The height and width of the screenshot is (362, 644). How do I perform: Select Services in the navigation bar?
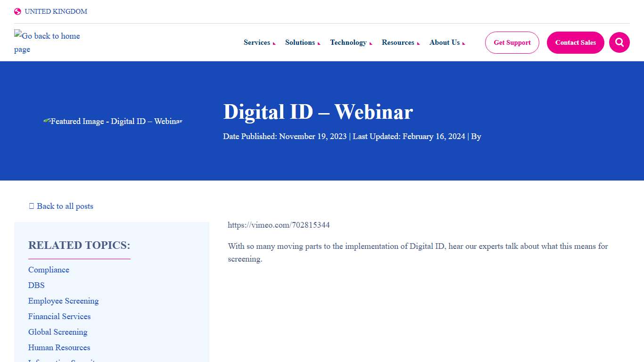(257, 42)
